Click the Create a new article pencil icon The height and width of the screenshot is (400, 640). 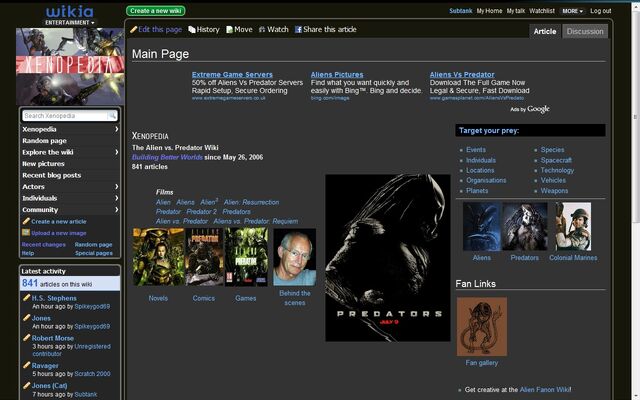click(26, 221)
